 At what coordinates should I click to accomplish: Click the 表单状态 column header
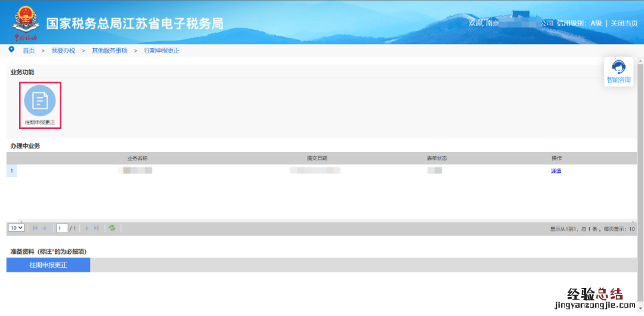click(436, 158)
